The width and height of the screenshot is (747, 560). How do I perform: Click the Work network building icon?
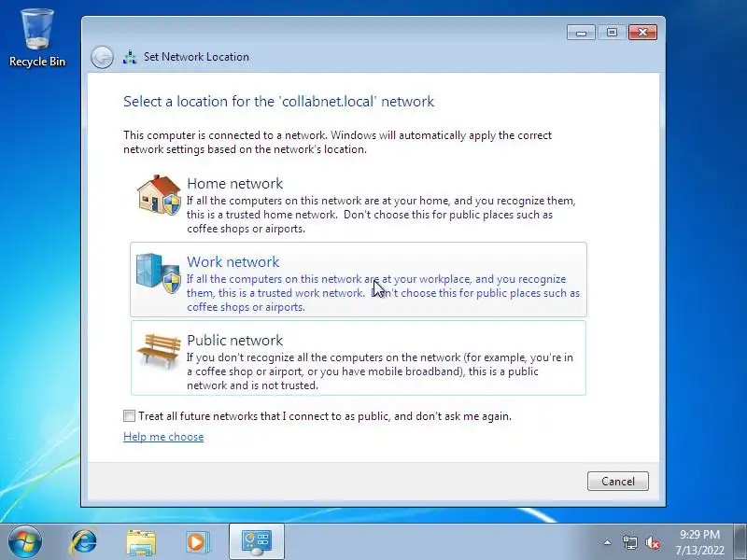(x=159, y=273)
